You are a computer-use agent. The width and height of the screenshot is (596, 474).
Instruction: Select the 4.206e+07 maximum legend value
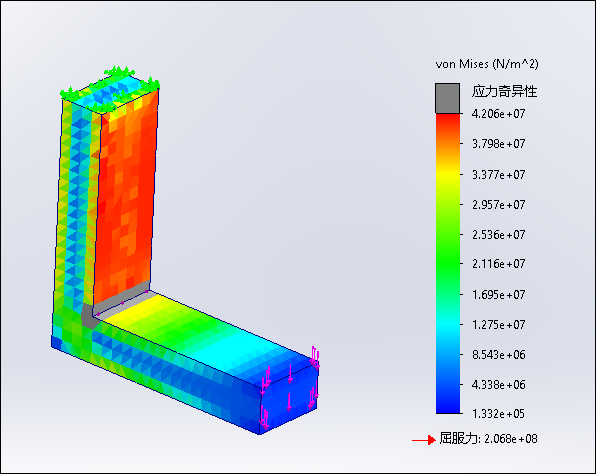click(x=498, y=114)
